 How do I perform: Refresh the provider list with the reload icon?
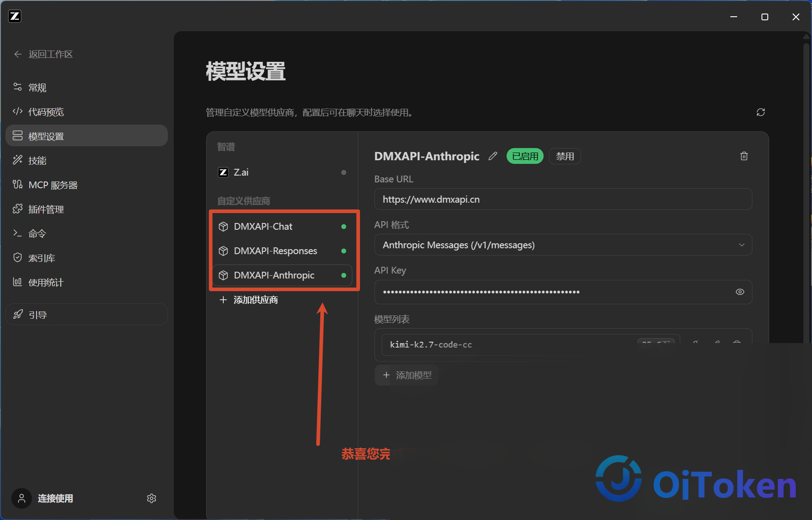[x=761, y=112]
